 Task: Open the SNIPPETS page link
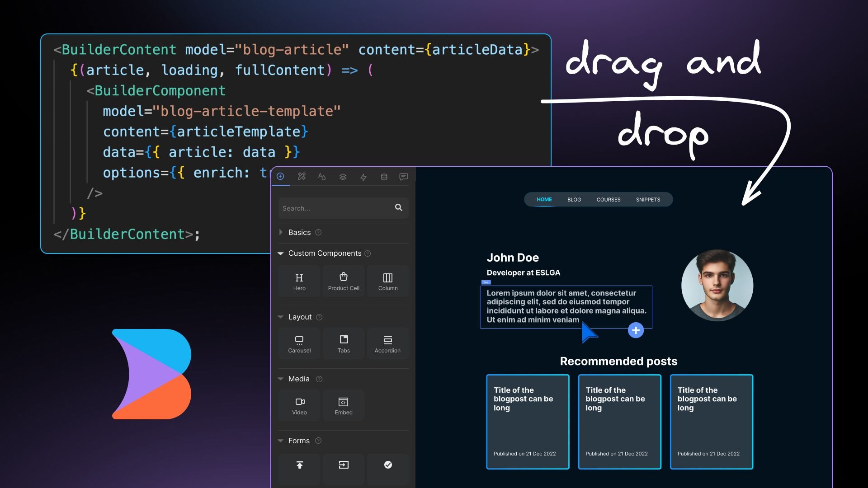[x=648, y=199]
